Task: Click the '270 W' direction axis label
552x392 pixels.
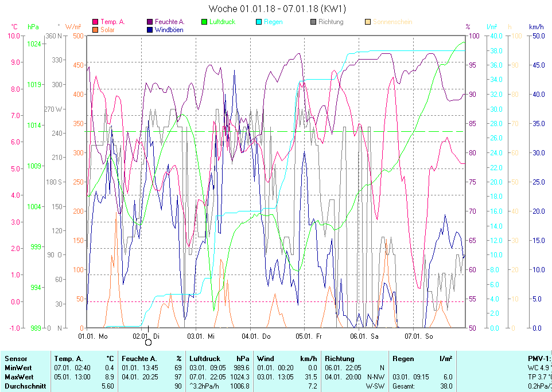Action: coord(53,109)
